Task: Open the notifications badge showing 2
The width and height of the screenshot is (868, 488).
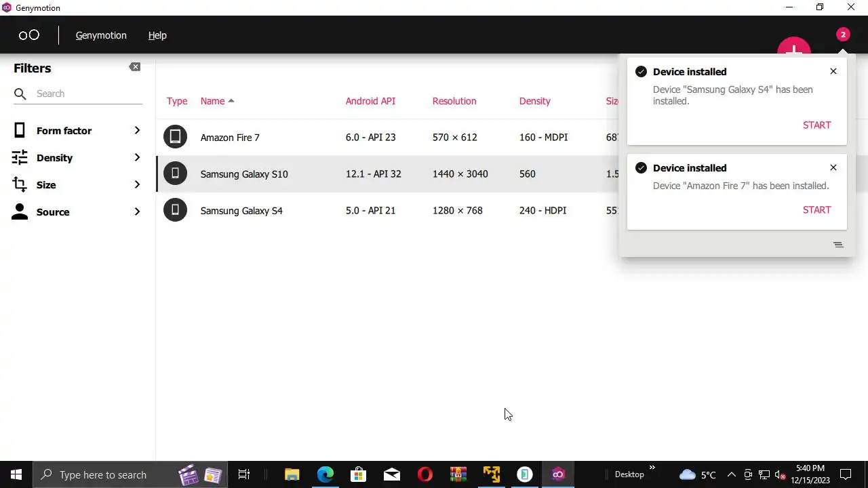Action: tap(843, 34)
